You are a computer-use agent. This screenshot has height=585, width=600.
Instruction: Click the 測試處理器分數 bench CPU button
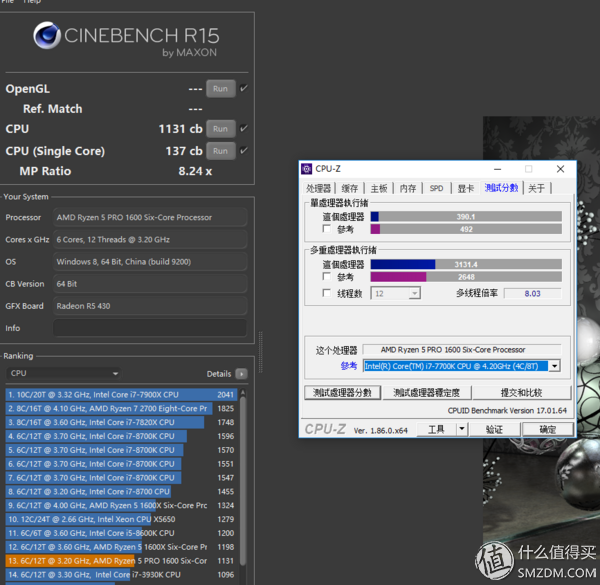342,393
